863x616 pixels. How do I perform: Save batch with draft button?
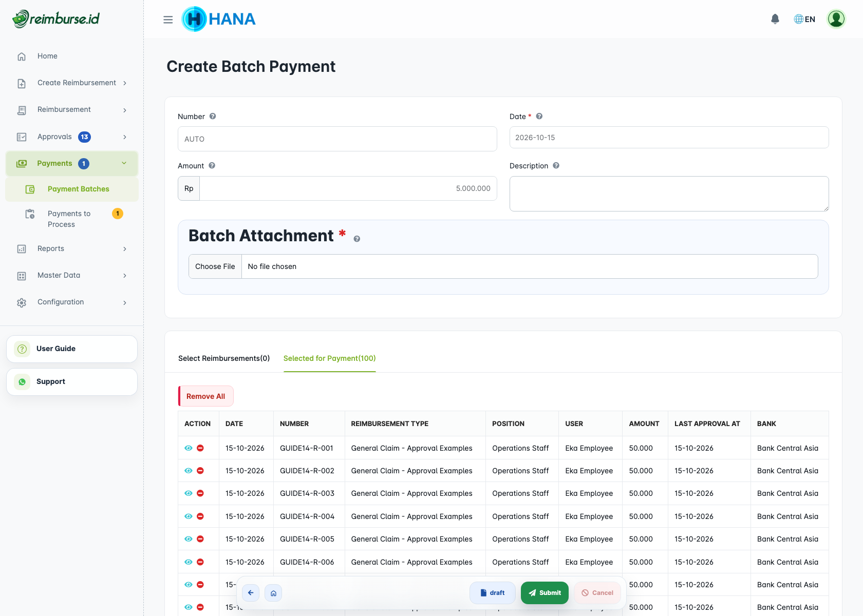pos(493,593)
